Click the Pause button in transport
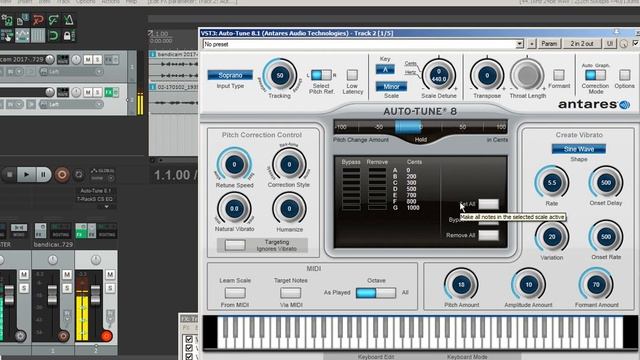Image resolution: width=640 pixels, height=360 pixels. [x=43, y=175]
